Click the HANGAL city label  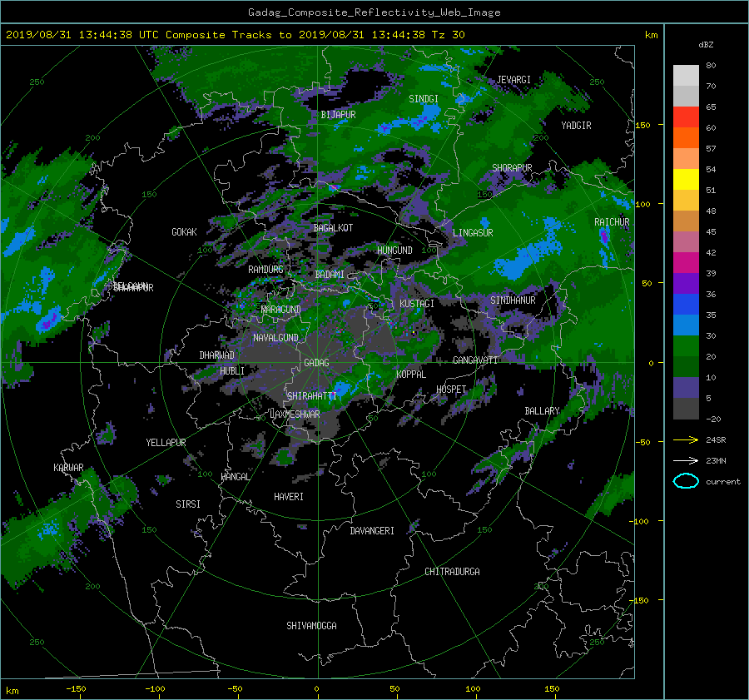click(235, 477)
